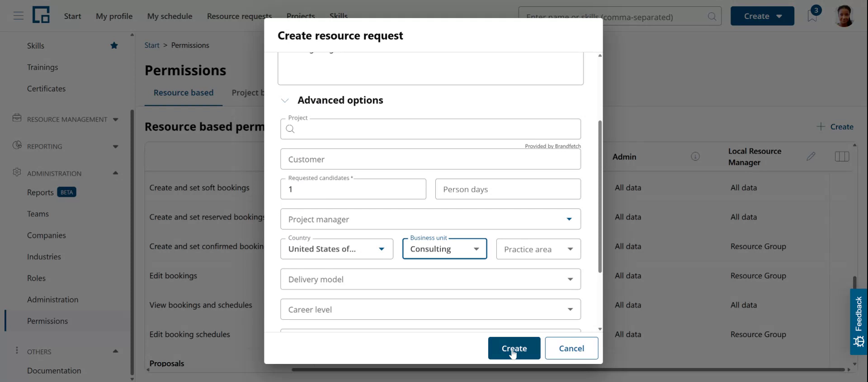Click the Resource Management briefcase icon
868x382 pixels.
17,118
